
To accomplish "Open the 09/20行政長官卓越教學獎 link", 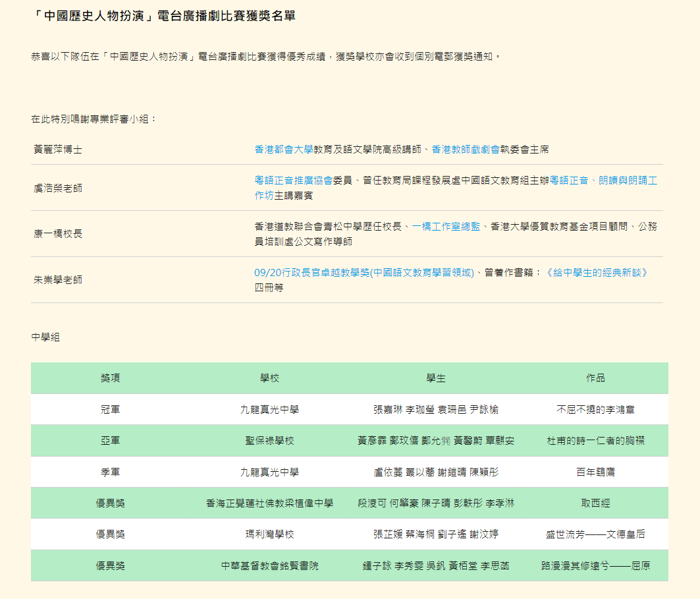I will tap(364, 273).
